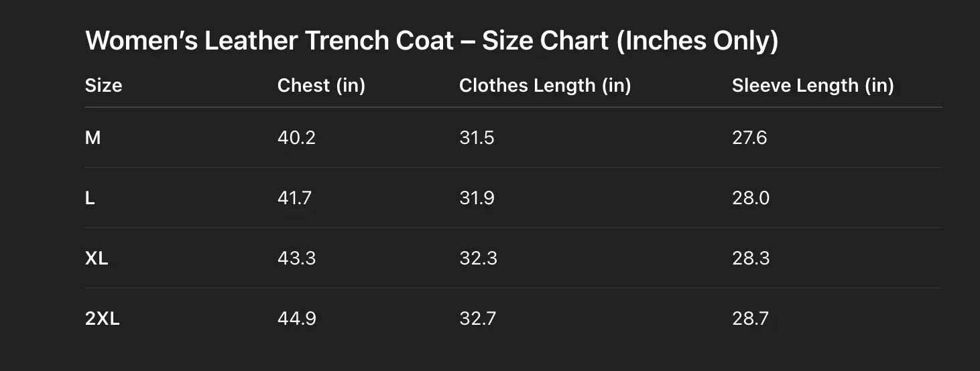Click the Women's Leather Trench Coat title
The image size is (980, 371).
tap(432, 42)
